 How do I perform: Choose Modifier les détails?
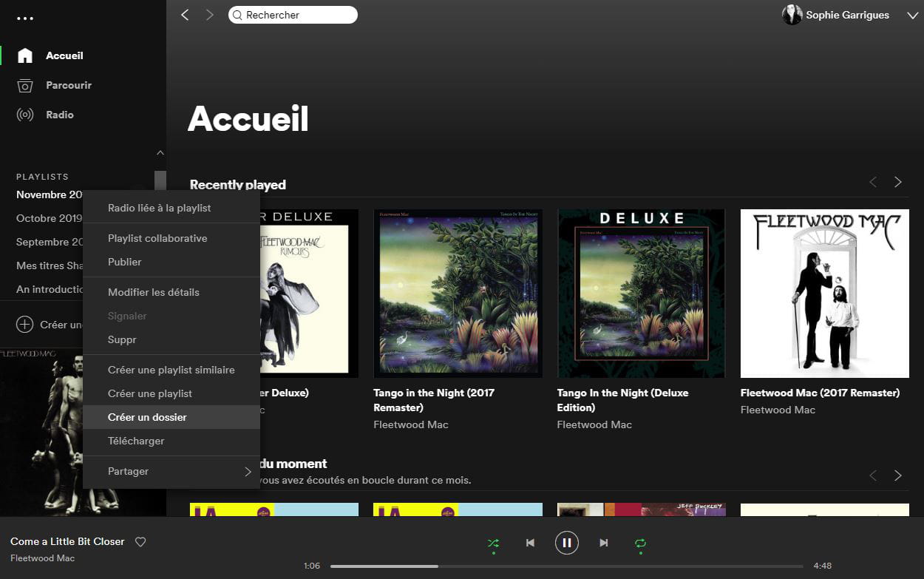171,292
